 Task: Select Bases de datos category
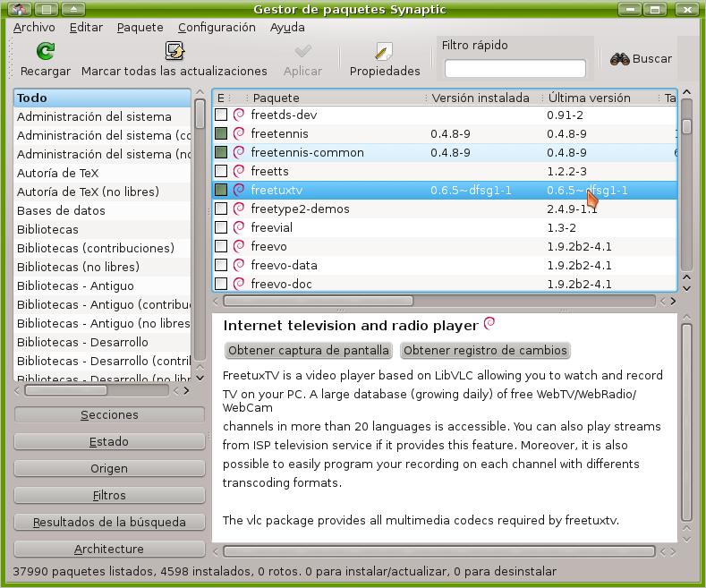click(x=102, y=210)
